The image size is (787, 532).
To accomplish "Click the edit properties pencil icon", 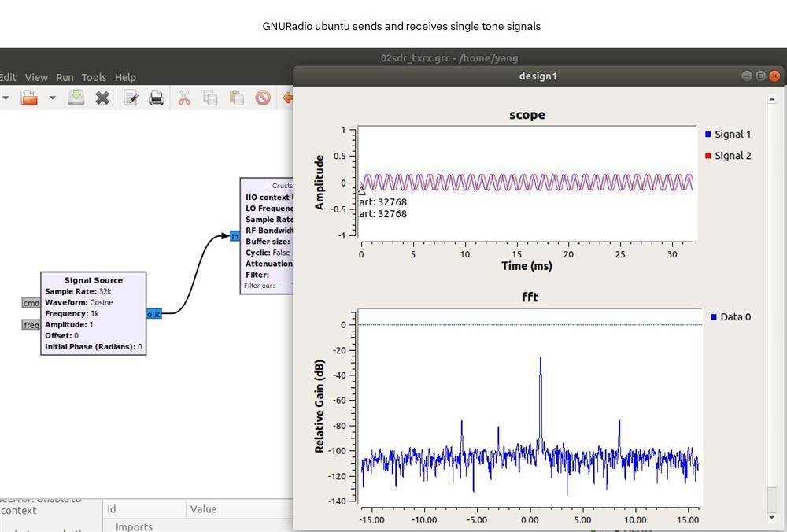I will tap(131, 98).
